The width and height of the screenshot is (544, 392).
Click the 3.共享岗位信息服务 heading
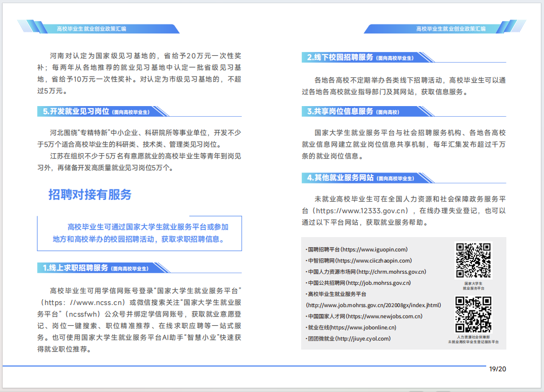click(x=340, y=111)
